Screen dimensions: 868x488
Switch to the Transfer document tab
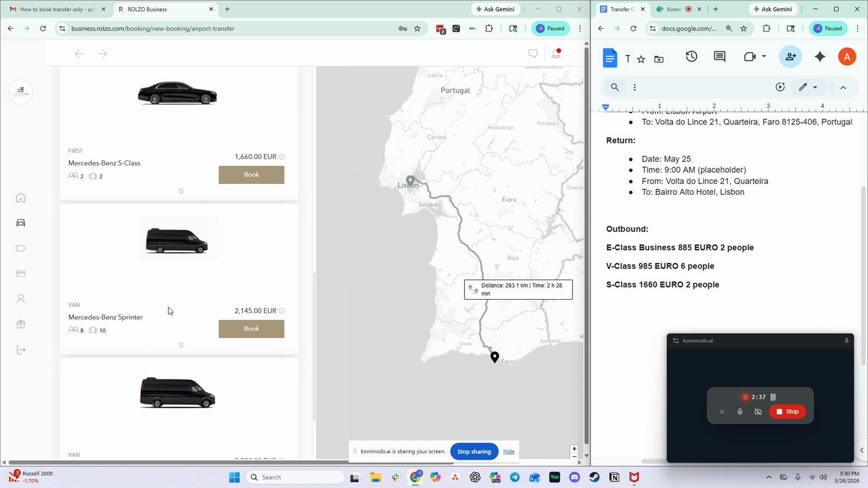click(x=622, y=9)
